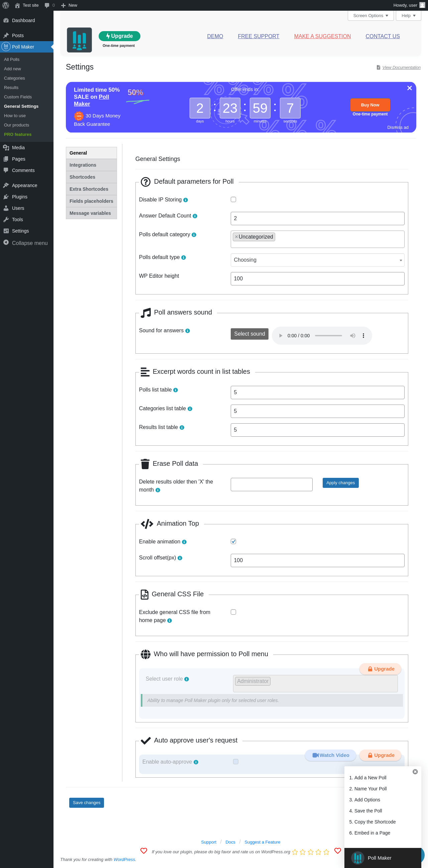
Task: Close the poll steps checklist popup
Action: pyautogui.click(x=415, y=772)
